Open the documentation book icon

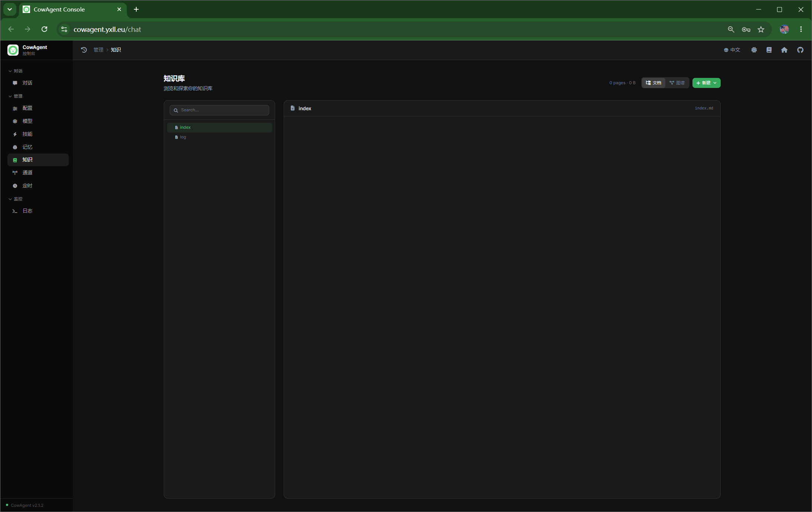(x=769, y=50)
